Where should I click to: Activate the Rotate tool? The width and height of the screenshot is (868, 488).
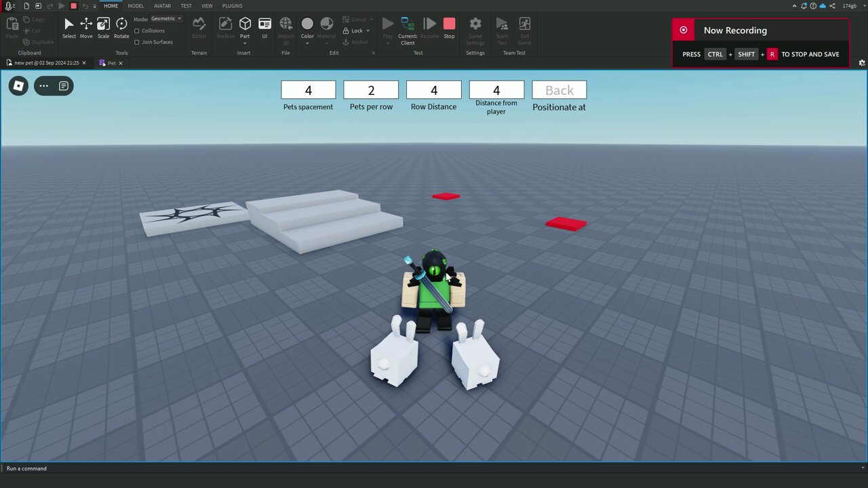point(121,28)
